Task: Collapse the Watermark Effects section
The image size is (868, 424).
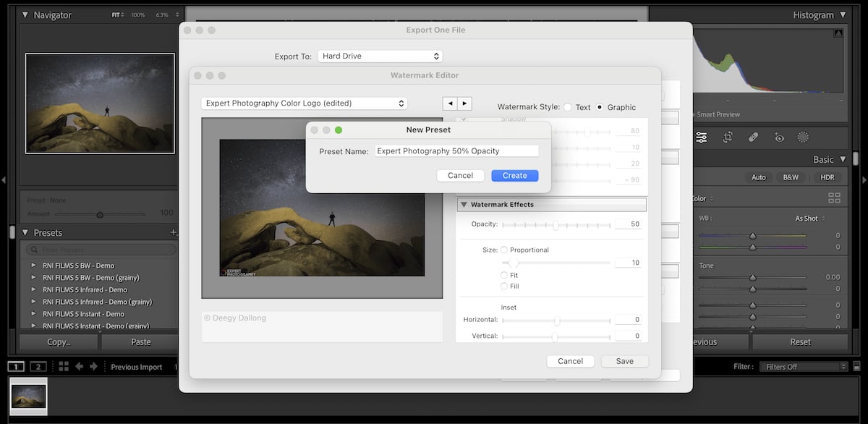Action: coord(464,204)
